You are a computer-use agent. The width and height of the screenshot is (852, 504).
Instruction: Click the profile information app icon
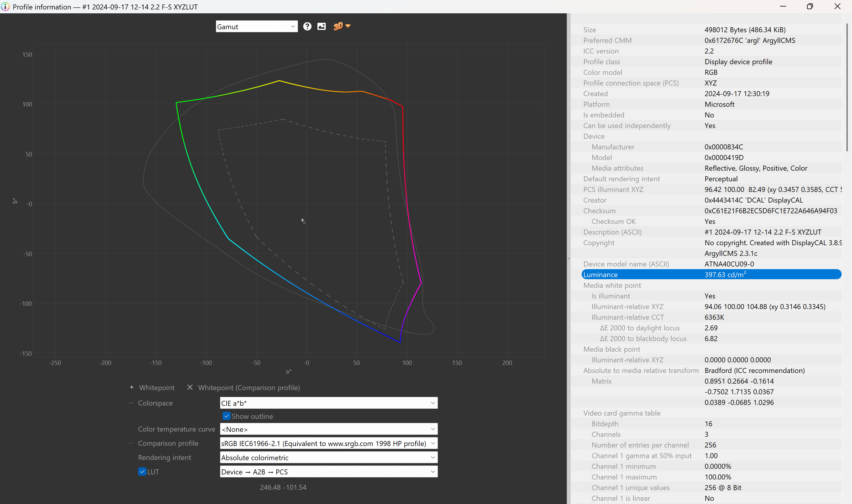click(5, 7)
